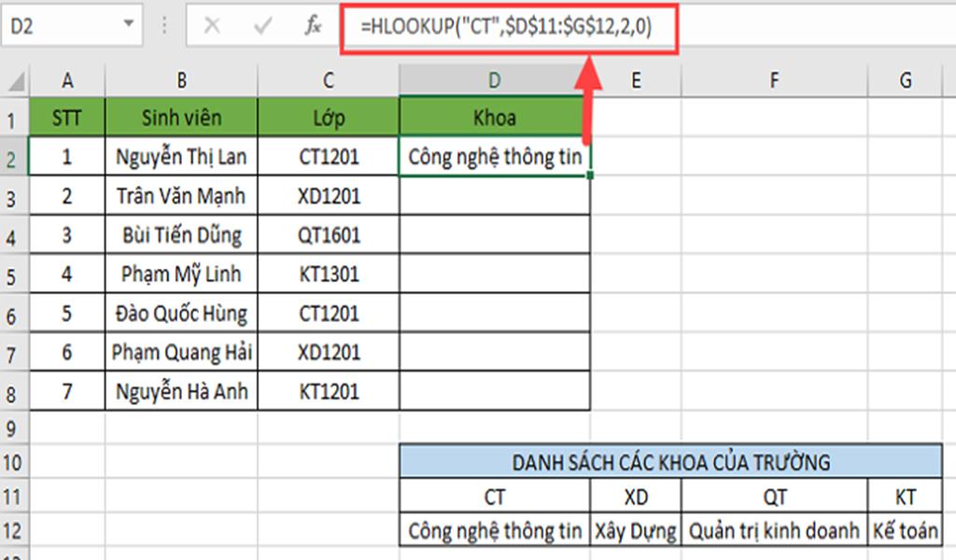Select empty Khoa cell for Nguyễn Hà Anh
This screenshot has height=560, width=956.
[x=495, y=391]
